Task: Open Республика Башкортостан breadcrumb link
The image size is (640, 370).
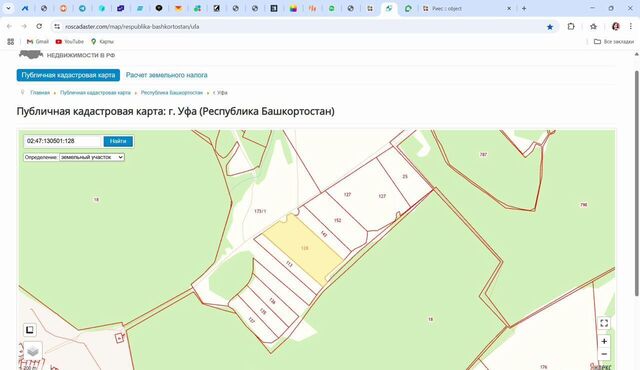Action: [171, 93]
